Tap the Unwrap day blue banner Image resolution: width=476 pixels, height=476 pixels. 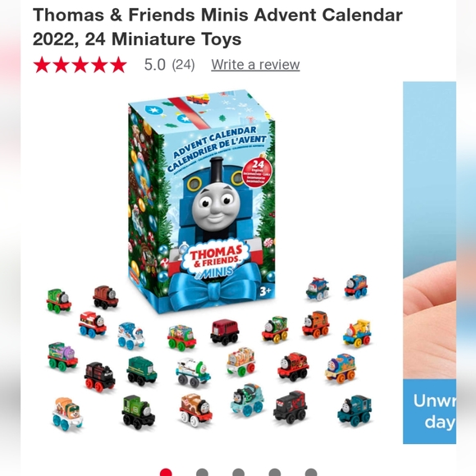tap(429, 411)
